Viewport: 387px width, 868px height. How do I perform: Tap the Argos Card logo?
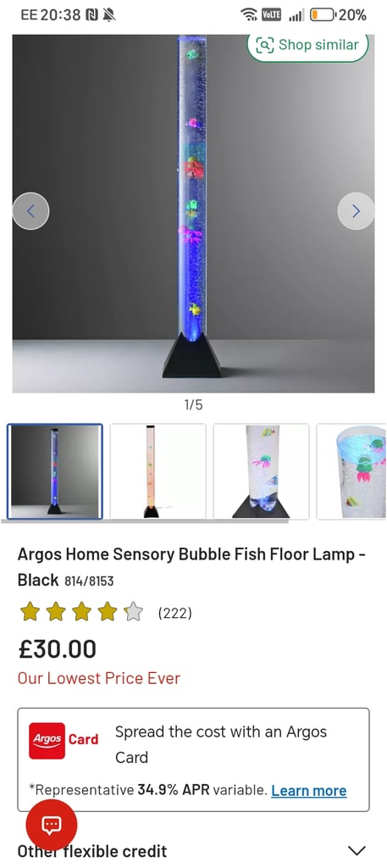64,741
